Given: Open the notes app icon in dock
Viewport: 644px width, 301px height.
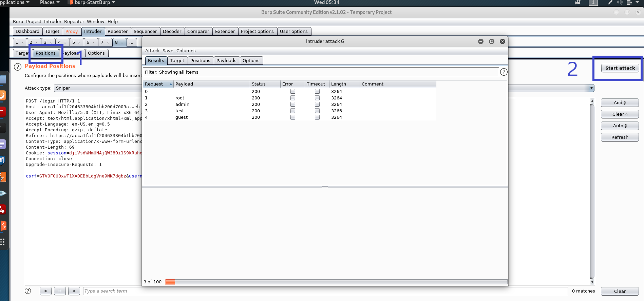Looking at the screenshot, I should pyautogui.click(x=3, y=144).
